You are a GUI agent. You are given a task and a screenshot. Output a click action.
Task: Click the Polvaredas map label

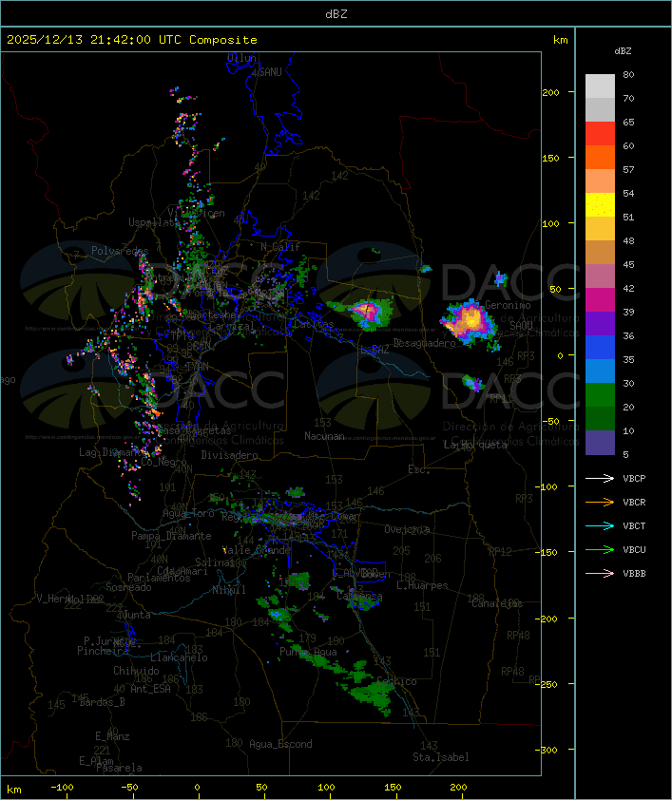point(120,251)
